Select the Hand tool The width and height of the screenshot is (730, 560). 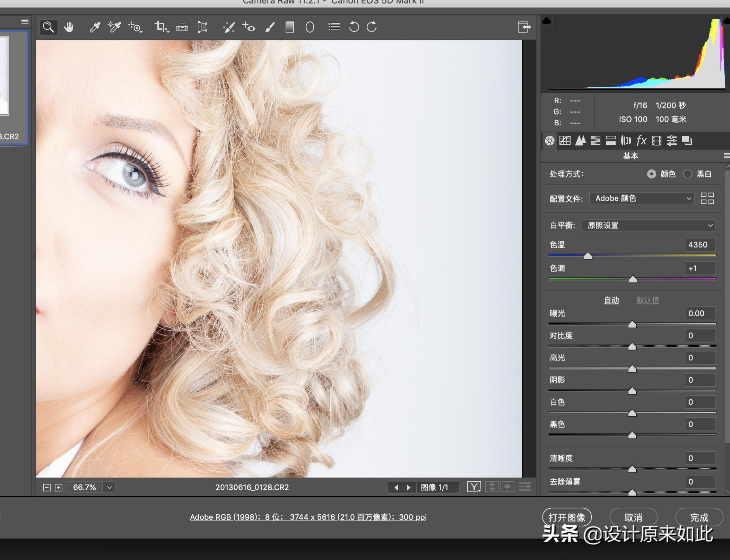pos(69,27)
